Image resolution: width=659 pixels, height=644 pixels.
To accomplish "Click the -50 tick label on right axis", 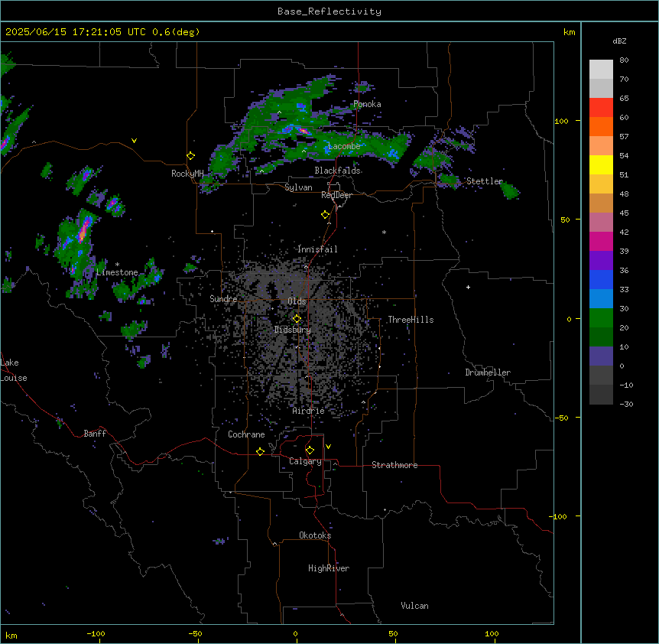I will 561,418.
